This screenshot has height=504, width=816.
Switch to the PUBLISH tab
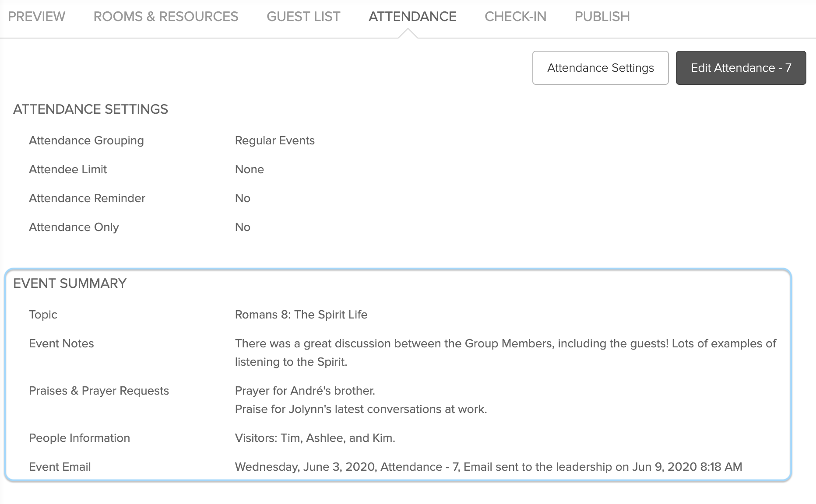602,17
